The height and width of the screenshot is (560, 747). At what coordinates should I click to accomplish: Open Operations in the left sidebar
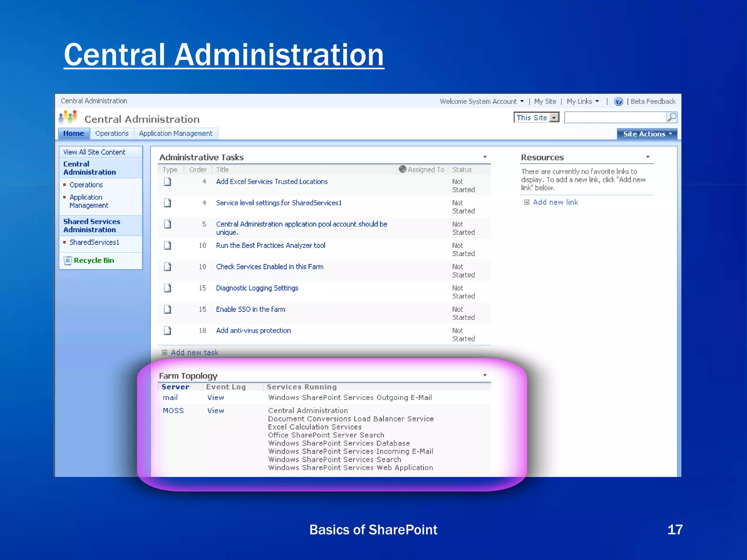[x=86, y=185]
